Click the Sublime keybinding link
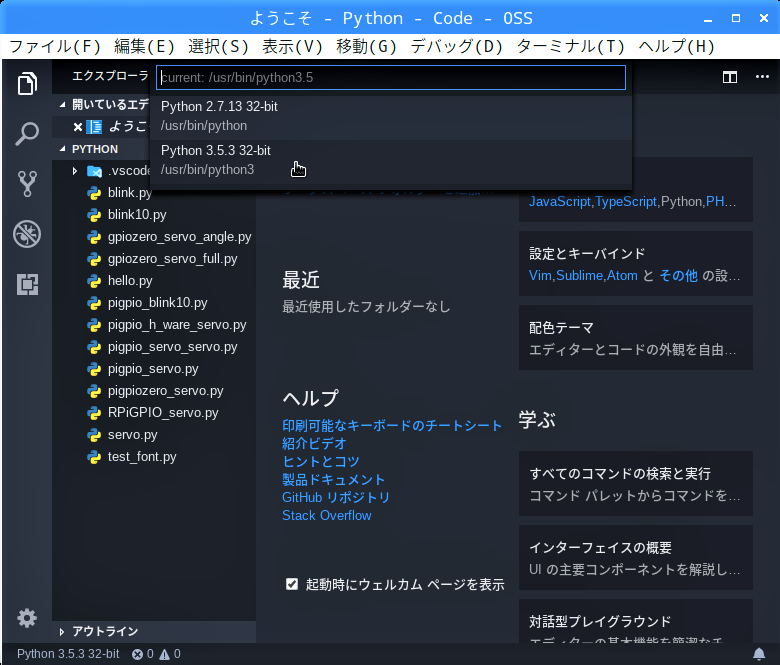780x665 pixels. pyautogui.click(x=580, y=276)
